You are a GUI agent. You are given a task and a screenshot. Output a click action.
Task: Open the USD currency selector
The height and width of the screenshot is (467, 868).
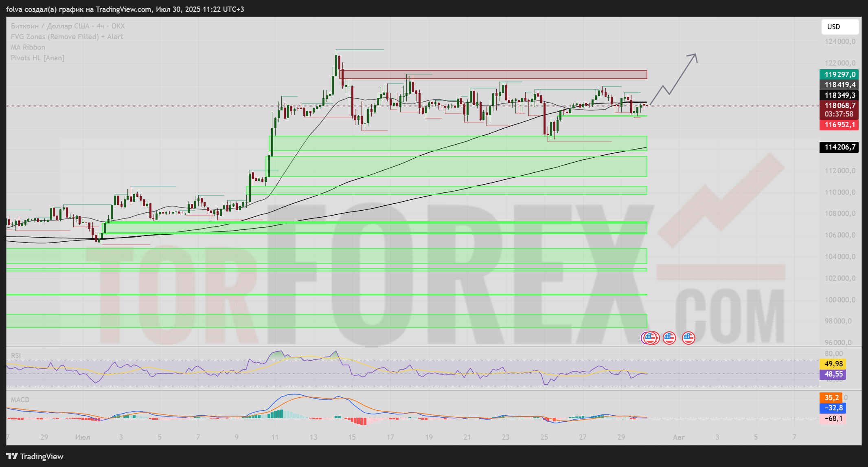tap(840, 27)
